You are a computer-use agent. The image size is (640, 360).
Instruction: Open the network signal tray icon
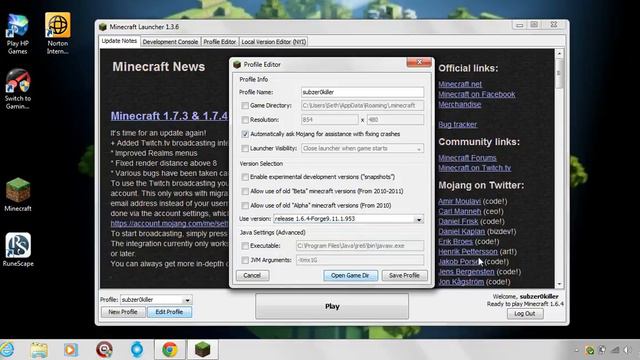615,350
